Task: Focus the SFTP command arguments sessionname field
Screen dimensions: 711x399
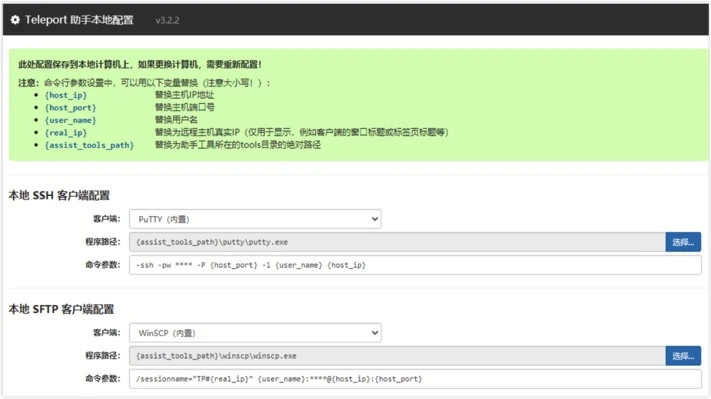Action: tap(415, 379)
